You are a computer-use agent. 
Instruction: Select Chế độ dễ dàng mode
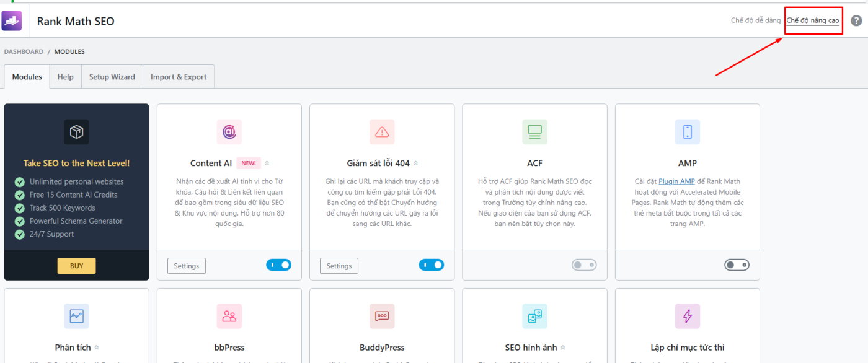tap(756, 20)
